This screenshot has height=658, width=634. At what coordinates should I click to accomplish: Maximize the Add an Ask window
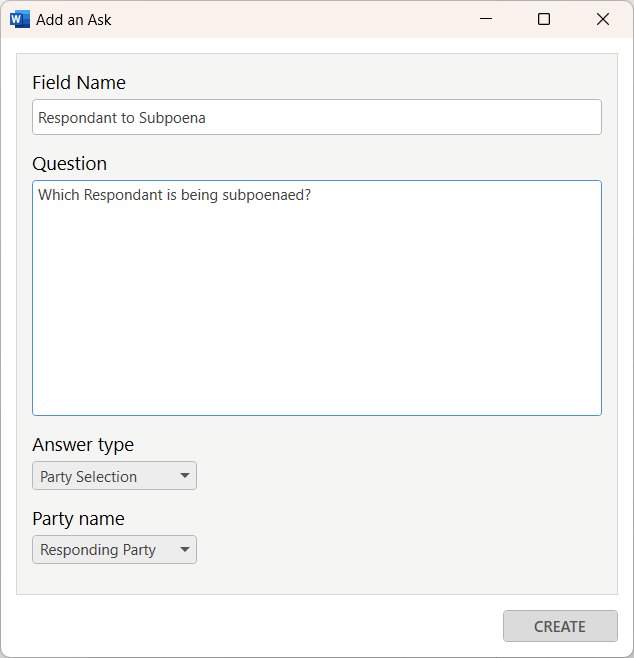544,19
